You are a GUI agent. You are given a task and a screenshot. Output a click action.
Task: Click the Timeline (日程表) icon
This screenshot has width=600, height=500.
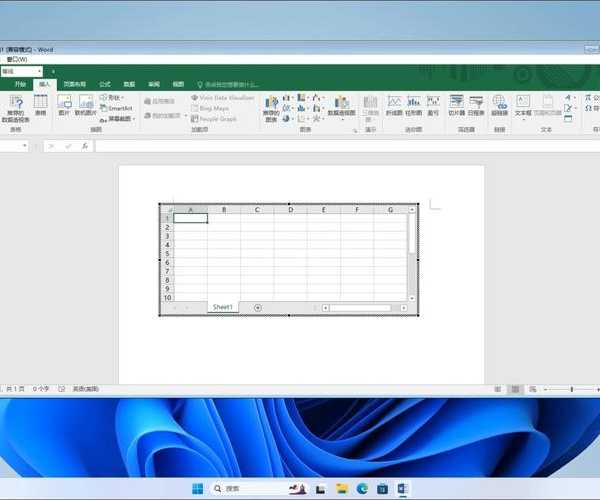475,103
